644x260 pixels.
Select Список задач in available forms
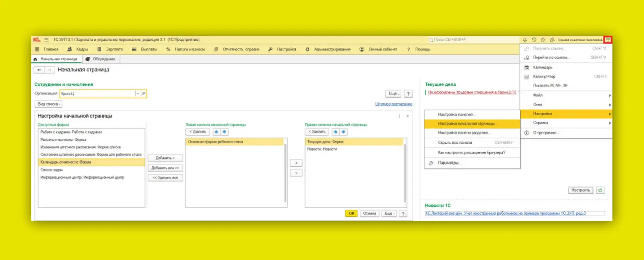(x=91, y=170)
